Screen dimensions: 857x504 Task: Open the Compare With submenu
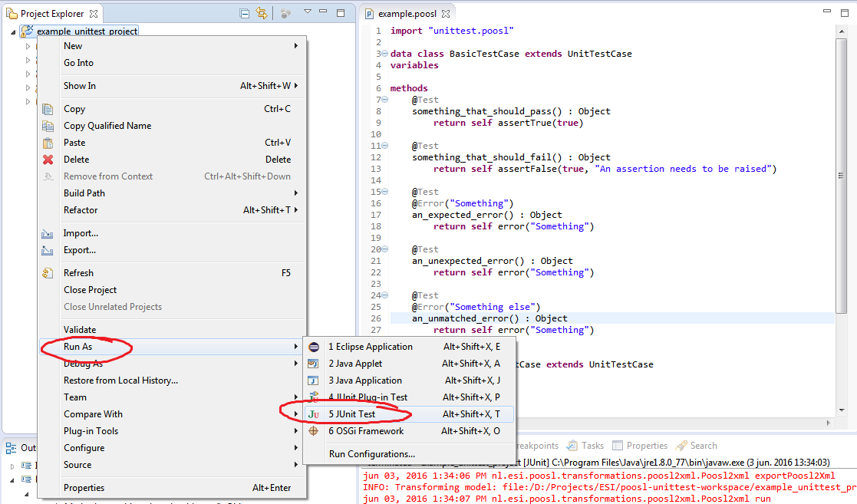tap(172, 414)
